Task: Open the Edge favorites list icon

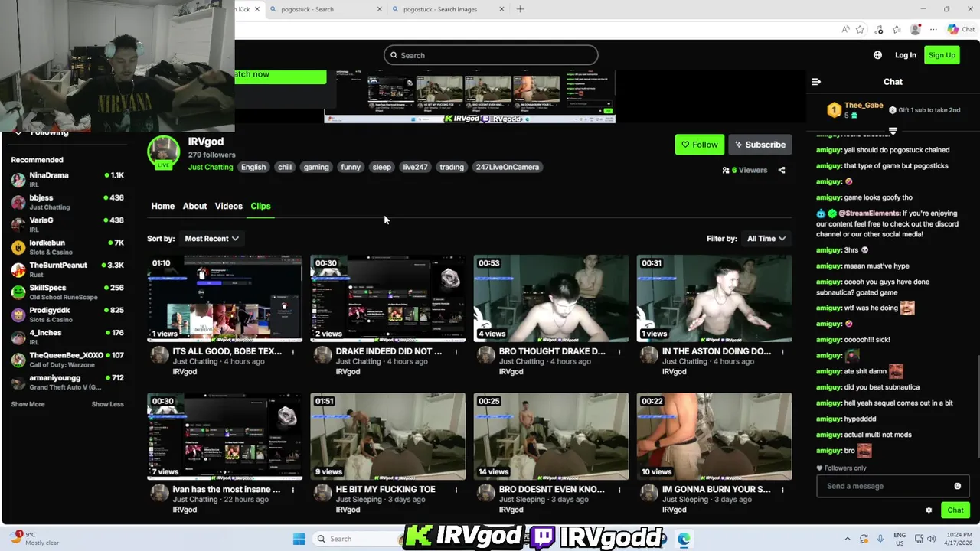Action: 896,30
